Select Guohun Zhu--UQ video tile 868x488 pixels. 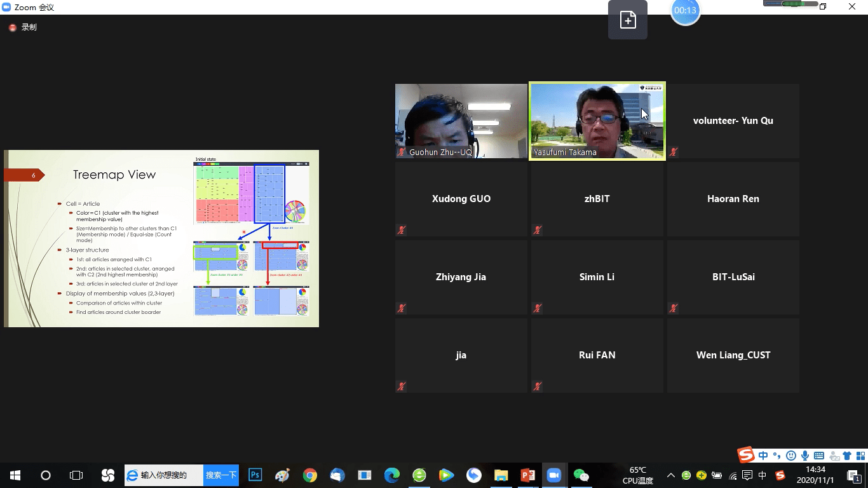[461, 121]
